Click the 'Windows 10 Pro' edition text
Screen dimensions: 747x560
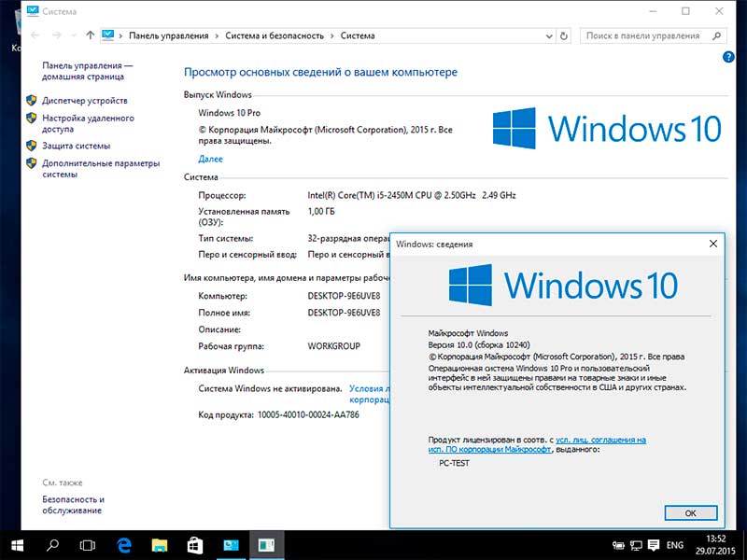coord(229,113)
